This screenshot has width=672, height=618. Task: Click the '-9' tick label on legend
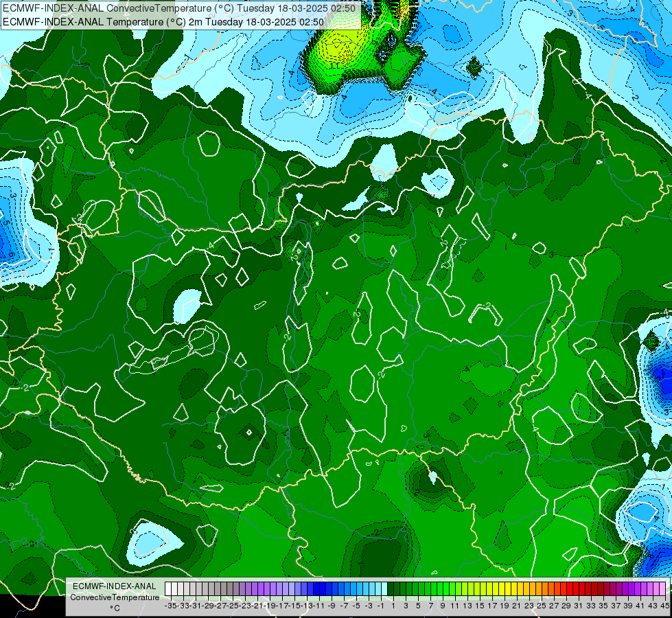coord(332,606)
